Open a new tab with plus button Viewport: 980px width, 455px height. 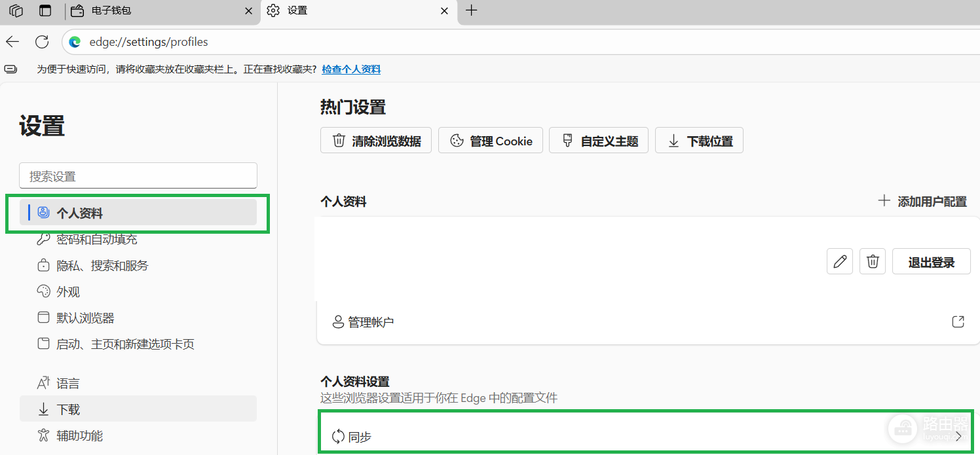pos(471,10)
